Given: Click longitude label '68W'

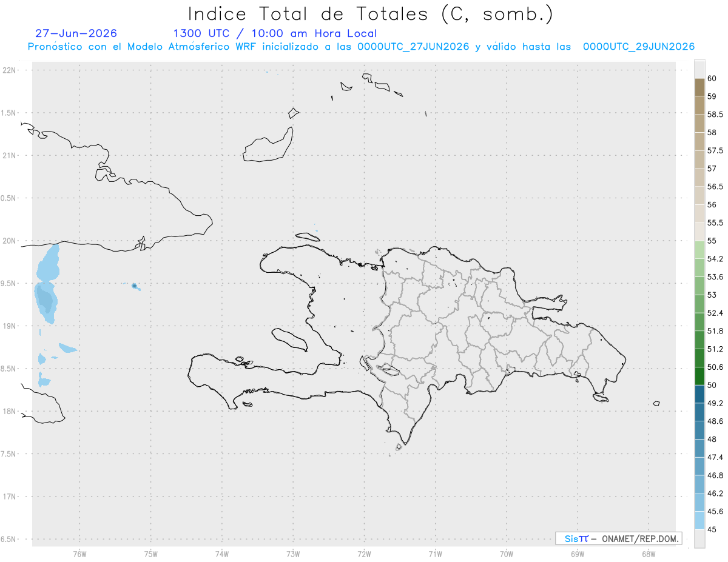Looking at the screenshot, I should 649,554.
